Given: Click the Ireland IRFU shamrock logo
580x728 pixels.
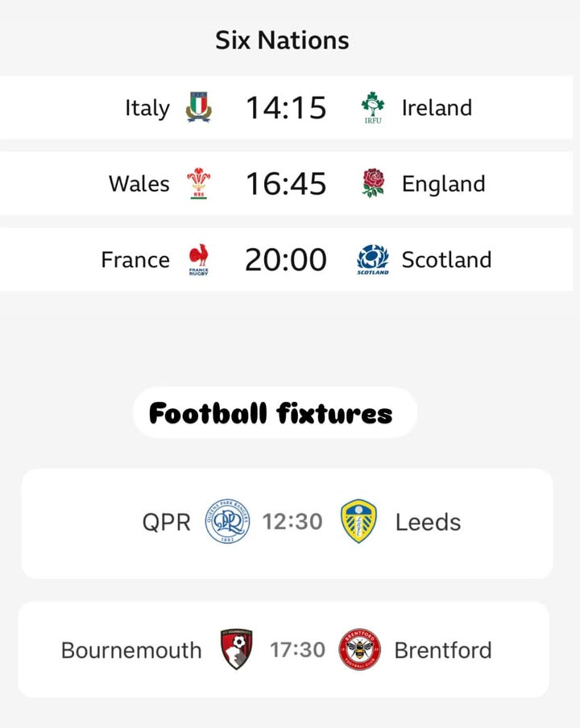Looking at the screenshot, I should (373, 108).
